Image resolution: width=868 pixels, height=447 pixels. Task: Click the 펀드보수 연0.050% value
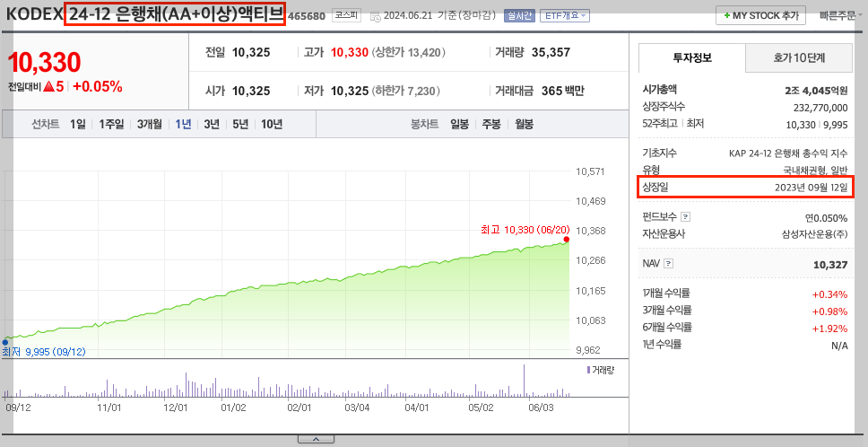point(826,218)
